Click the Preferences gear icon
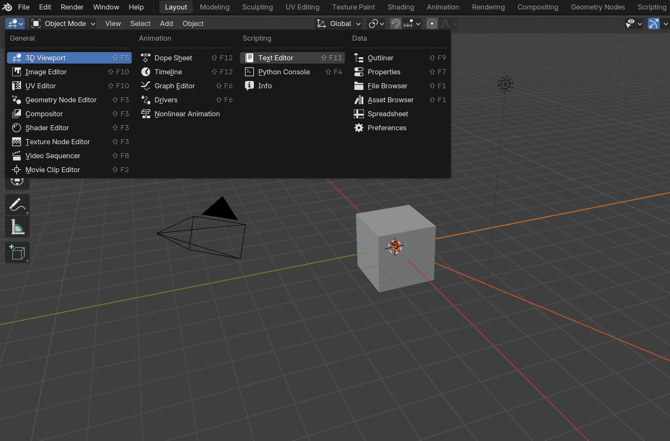Image resolution: width=670 pixels, height=441 pixels. coord(359,128)
